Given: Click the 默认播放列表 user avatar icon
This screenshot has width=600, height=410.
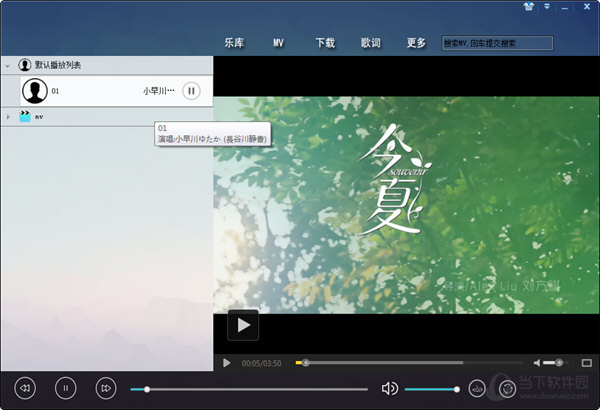Looking at the screenshot, I should pyautogui.click(x=24, y=65).
